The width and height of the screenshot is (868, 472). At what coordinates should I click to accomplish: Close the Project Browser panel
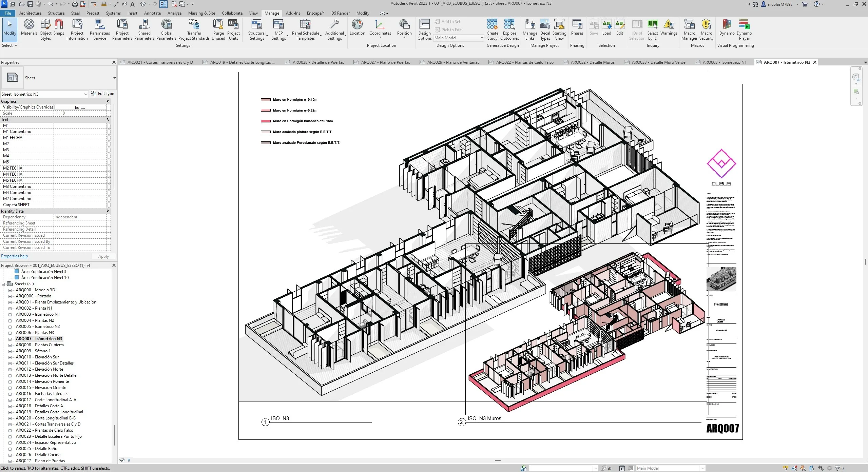114,265
